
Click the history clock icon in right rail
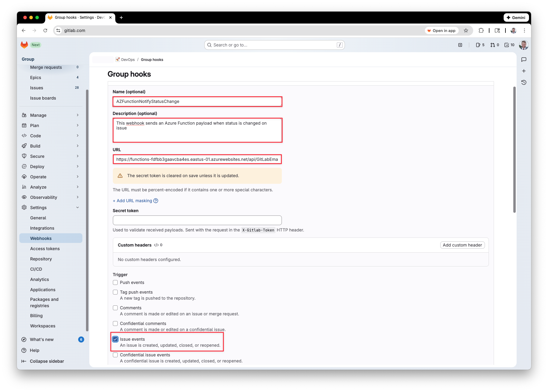[524, 82]
